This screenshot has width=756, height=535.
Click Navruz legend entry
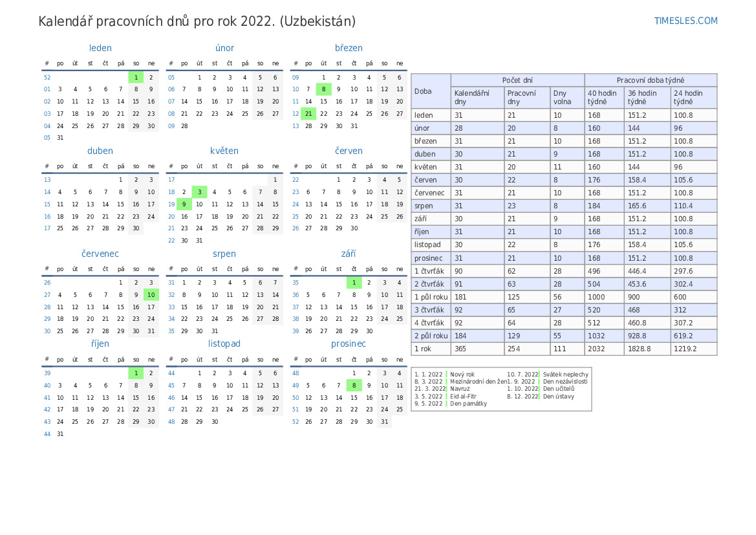pyautogui.click(x=459, y=389)
